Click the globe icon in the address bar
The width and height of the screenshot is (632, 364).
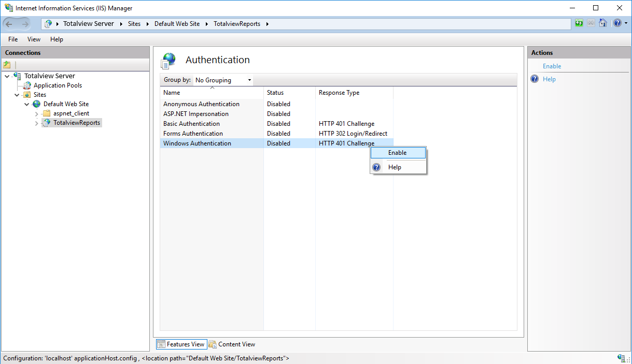[x=48, y=24]
